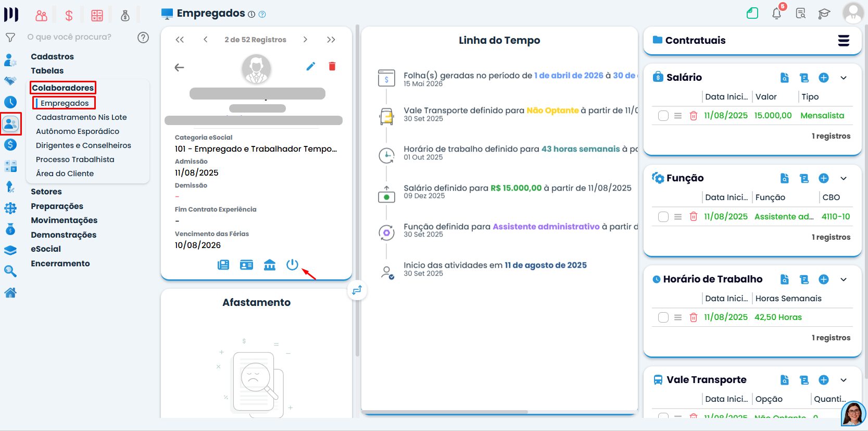The height and width of the screenshot is (431, 868).
Task: Check the 15.000,00 salary row checkbox
Action: click(x=663, y=116)
